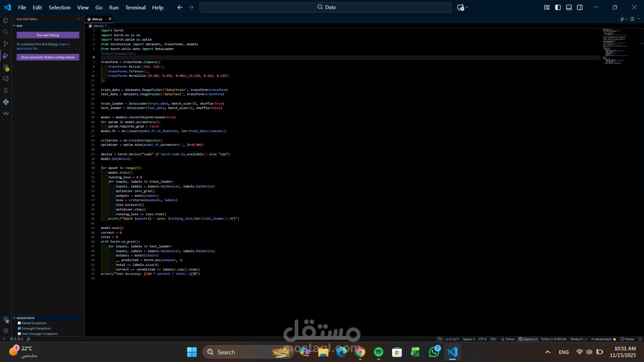
Task: Click Show automatic Python configurations
Action: pyautogui.click(x=48, y=57)
